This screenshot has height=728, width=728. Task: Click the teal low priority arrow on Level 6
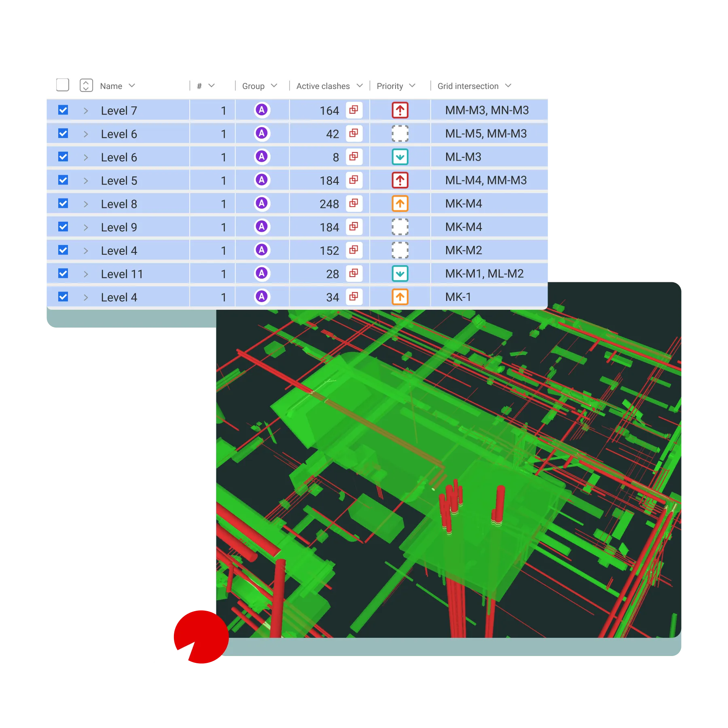(x=400, y=157)
